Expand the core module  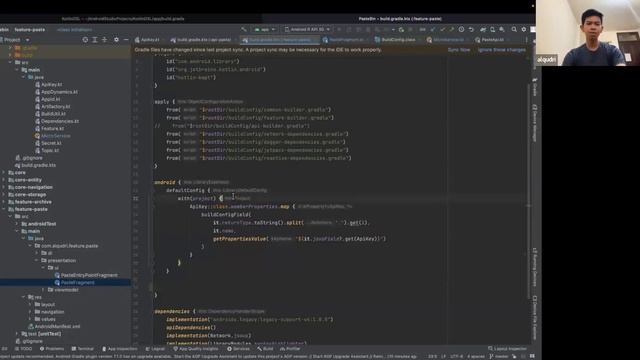[x=4, y=173]
